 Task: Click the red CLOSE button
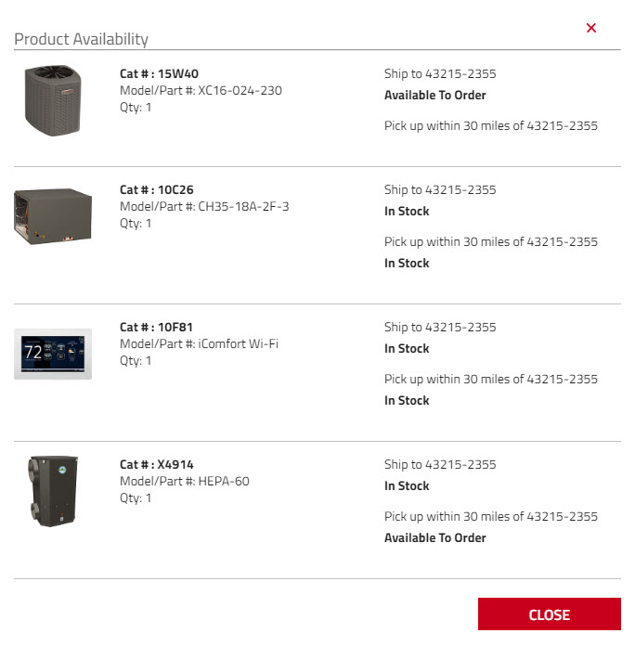tap(549, 614)
